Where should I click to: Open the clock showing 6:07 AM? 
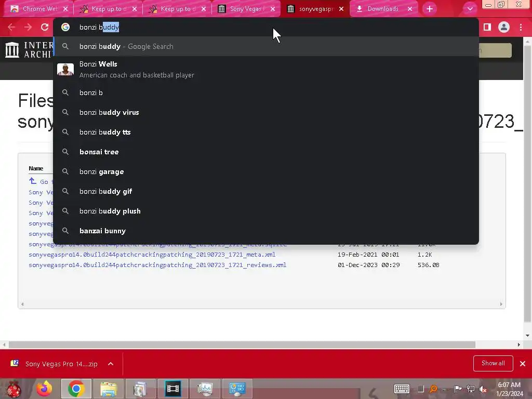509,389
